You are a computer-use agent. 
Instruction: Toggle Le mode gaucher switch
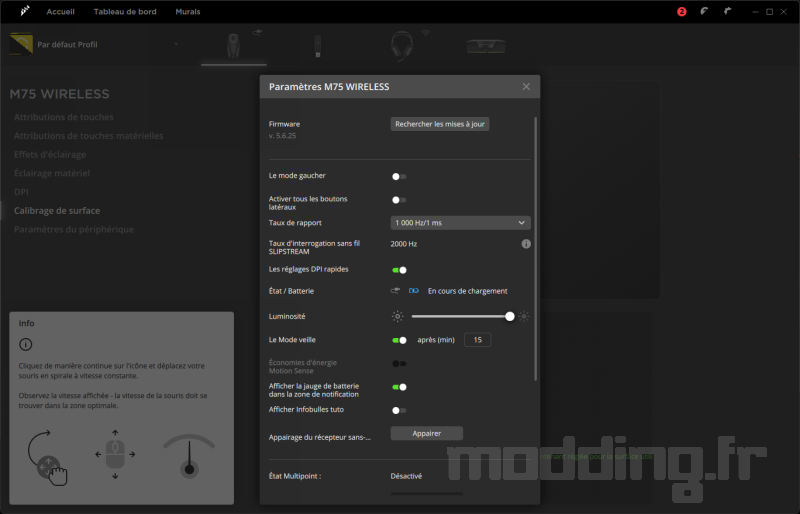pos(399,177)
